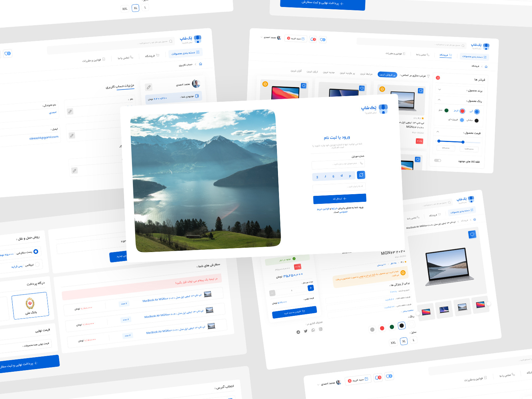Sort by جدید ترین in shop page
This screenshot has height=399, width=532.
coord(329,72)
